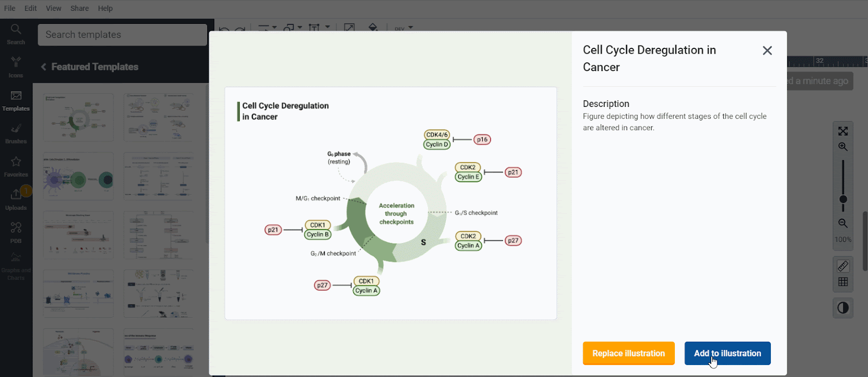Viewport: 868px width, 377px height.
Task: Click the zoom slider handle
Action: 843,199
